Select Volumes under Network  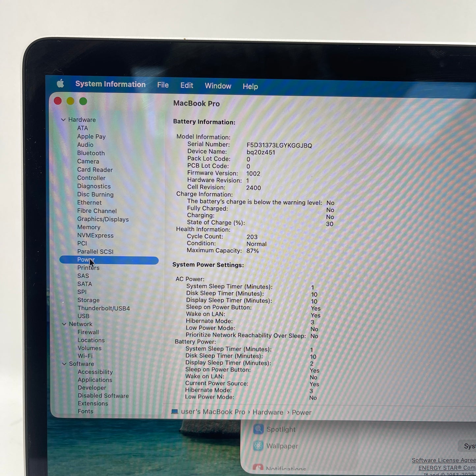click(89, 348)
